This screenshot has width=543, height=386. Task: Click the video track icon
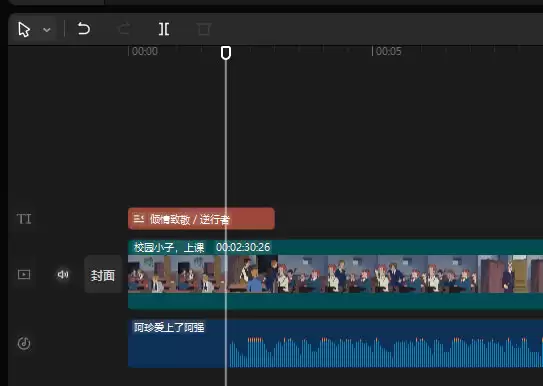click(24, 275)
